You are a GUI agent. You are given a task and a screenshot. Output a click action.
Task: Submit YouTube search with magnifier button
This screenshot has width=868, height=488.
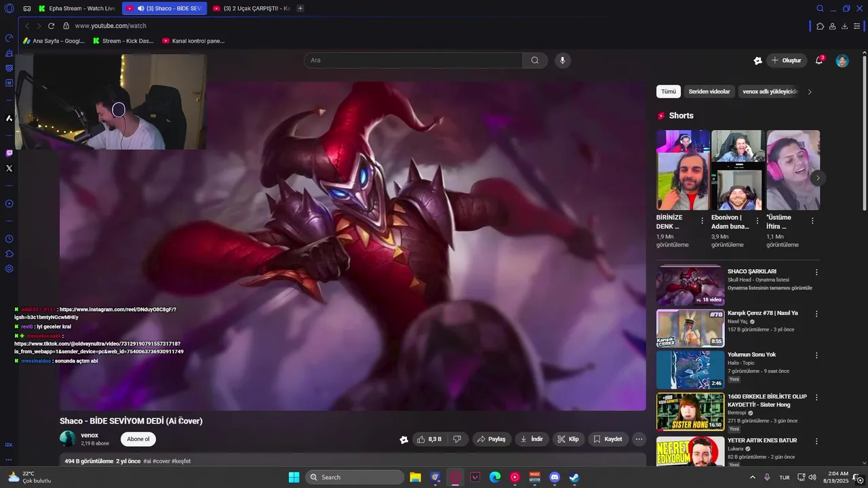(x=535, y=60)
